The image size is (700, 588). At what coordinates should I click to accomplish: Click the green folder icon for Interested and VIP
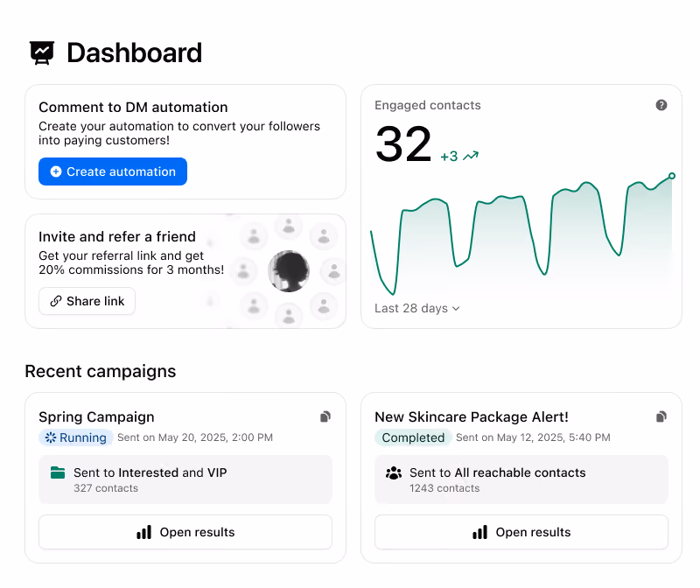tap(58, 472)
